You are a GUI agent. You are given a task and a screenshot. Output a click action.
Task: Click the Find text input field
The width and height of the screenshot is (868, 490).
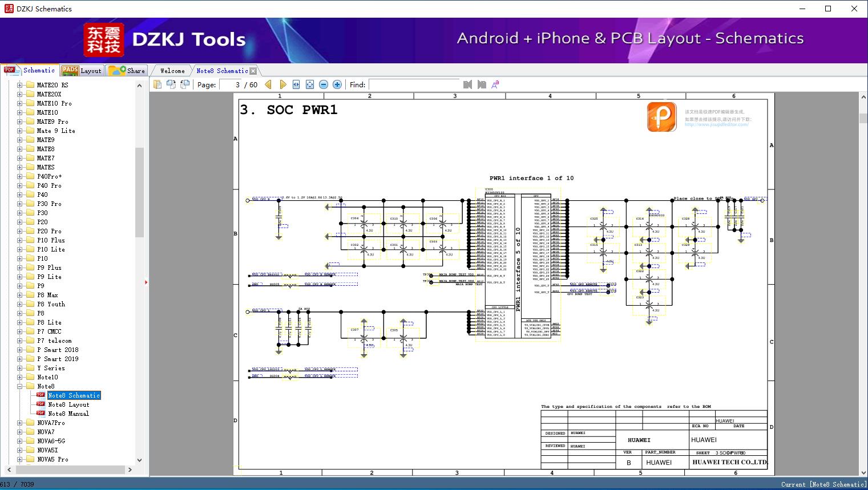coord(414,84)
